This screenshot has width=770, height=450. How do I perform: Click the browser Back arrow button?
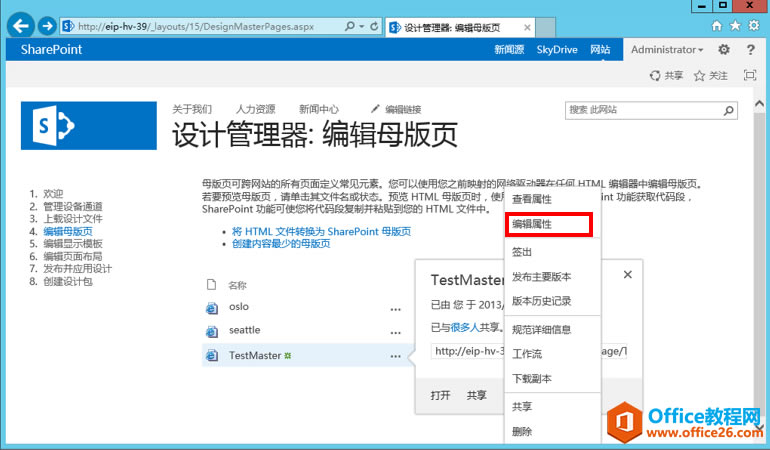pos(21,26)
